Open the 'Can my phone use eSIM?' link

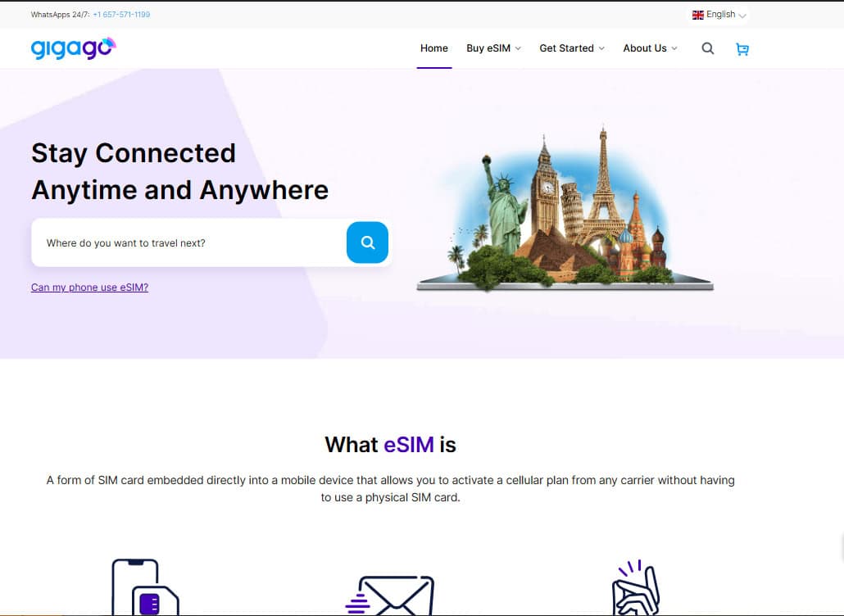click(x=89, y=288)
